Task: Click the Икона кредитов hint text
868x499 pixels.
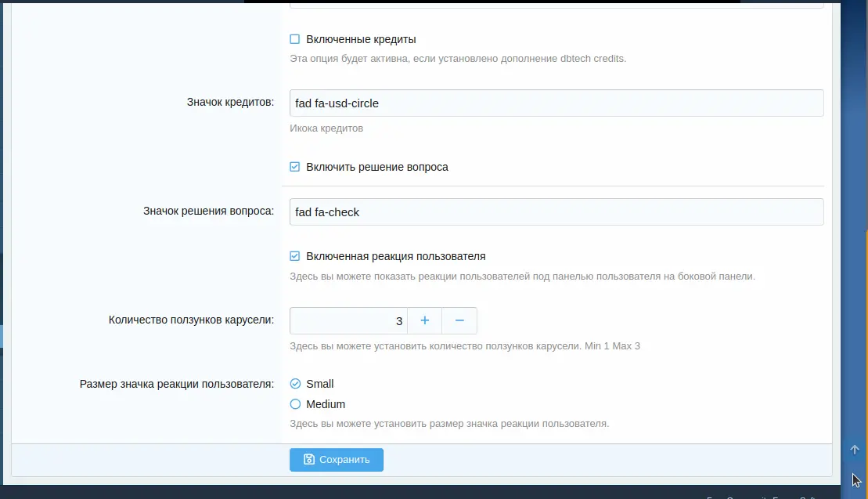Action: (x=326, y=128)
